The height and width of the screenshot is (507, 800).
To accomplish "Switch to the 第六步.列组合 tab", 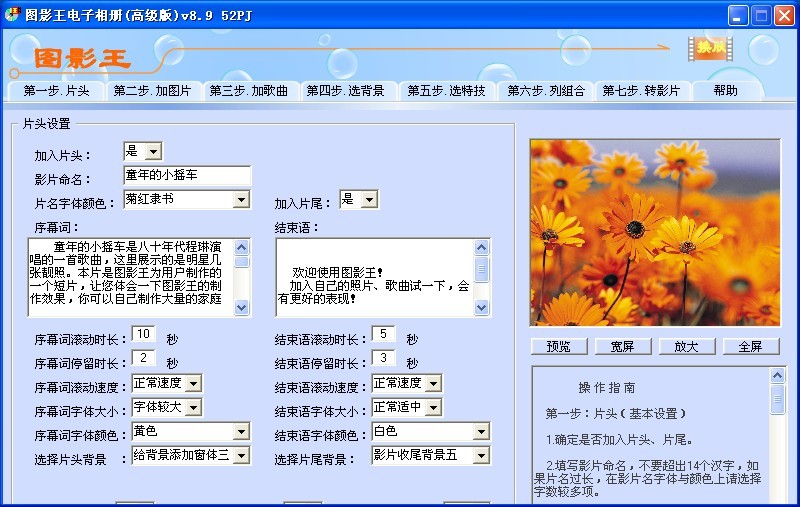I will coord(546,91).
